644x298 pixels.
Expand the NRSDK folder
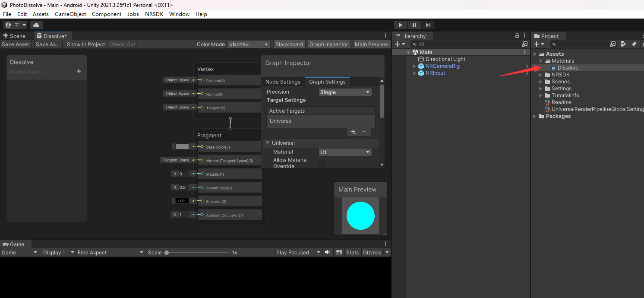pyautogui.click(x=541, y=75)
